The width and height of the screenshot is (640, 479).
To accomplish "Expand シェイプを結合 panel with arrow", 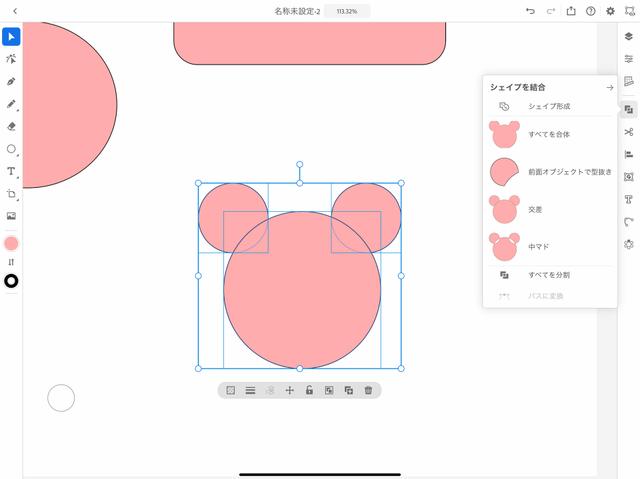I will [609, 87].
